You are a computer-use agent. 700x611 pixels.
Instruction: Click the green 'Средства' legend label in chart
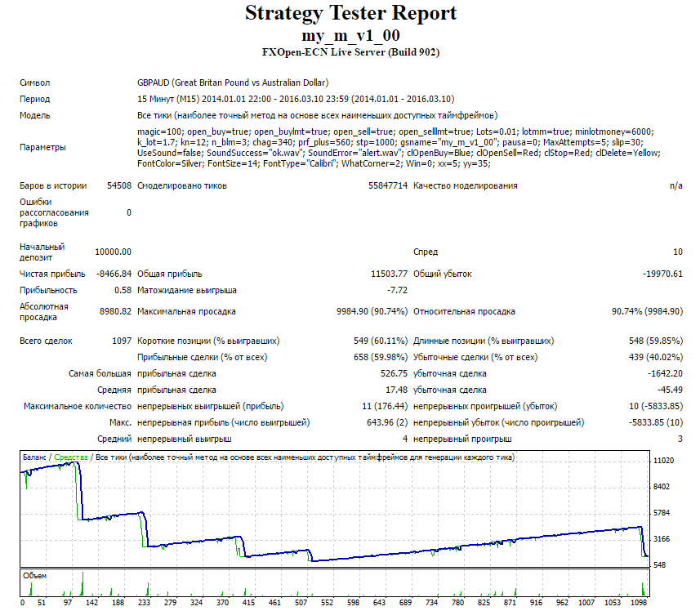pos(71,457)
